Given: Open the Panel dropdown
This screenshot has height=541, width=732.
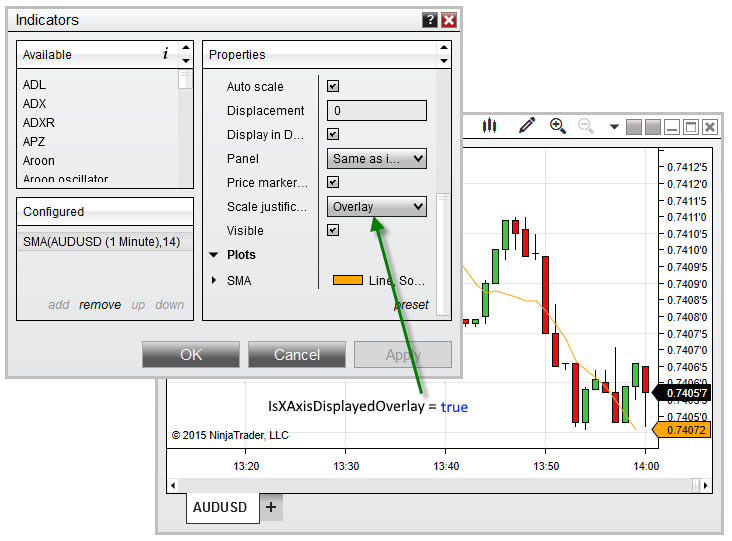Looking at the screenshot, I should click(377, 158).
